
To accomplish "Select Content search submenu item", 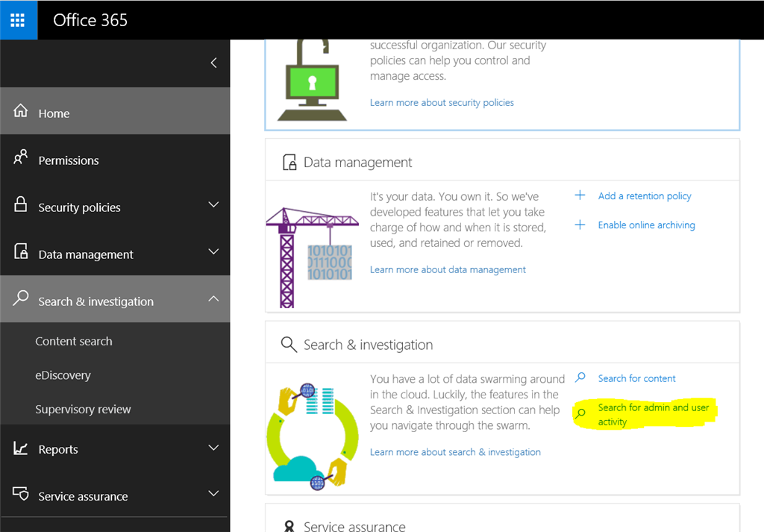I will click(74, 342).
